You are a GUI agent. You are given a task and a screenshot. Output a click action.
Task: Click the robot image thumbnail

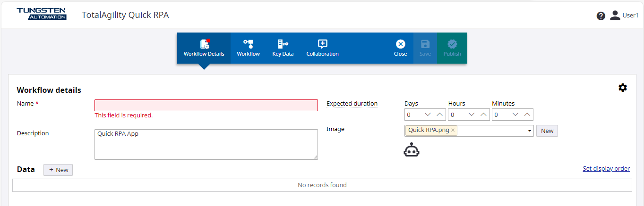(411, 150)
